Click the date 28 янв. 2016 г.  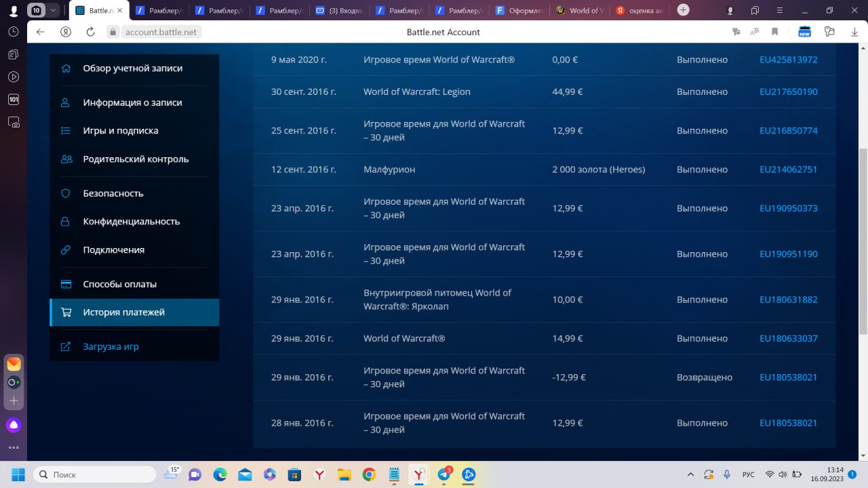[302, 423]
